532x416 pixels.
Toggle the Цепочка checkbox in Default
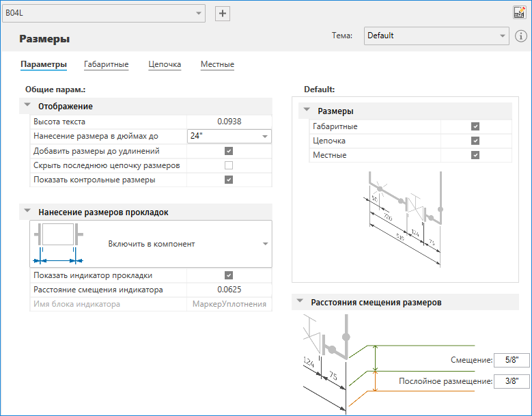pos(475,141)
